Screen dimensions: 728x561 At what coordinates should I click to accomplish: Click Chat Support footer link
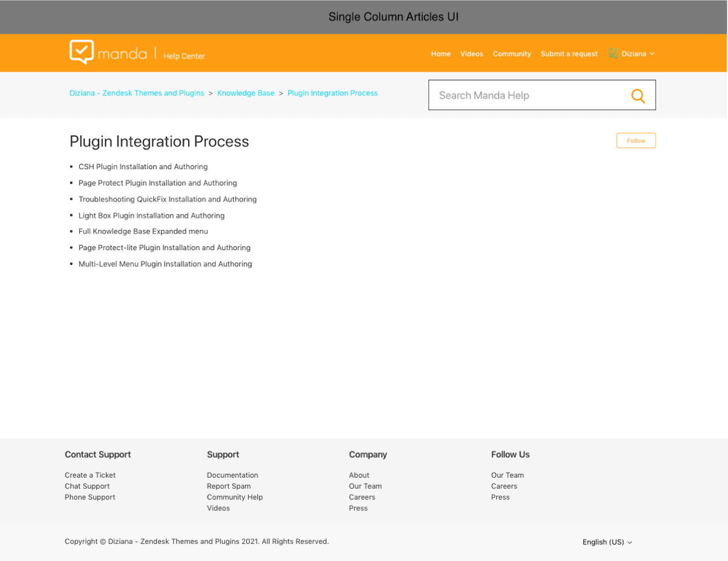pos(88,486)
